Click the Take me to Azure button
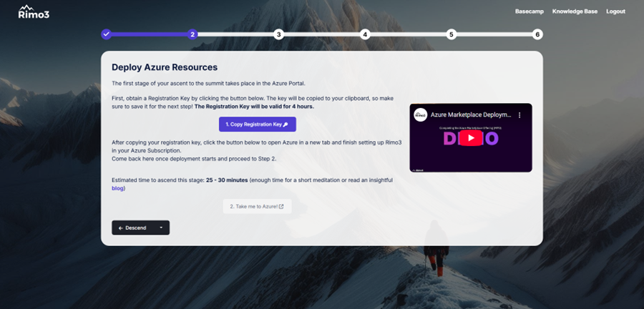This screenshot has height=309, width=644. point(257,206)
